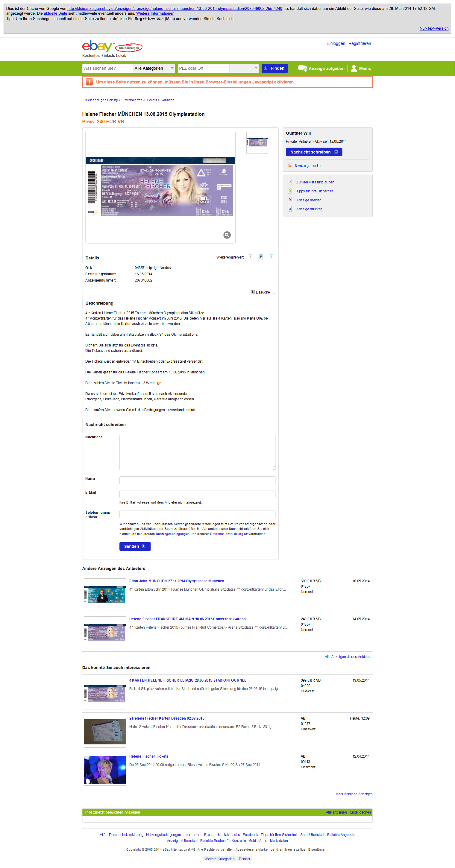Click the Impressum footer link
The width and height of the screenshot is (455, 868).
point(192,835)
